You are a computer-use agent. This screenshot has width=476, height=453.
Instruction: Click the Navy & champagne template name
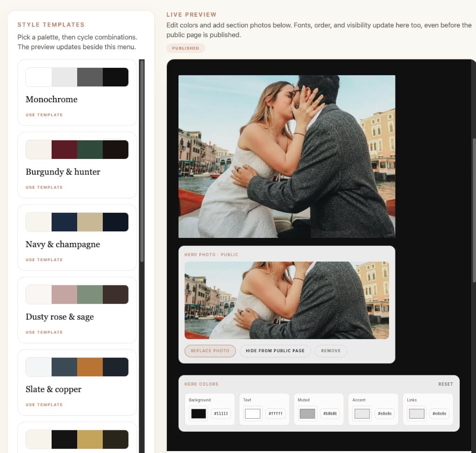tap(63, 244)
